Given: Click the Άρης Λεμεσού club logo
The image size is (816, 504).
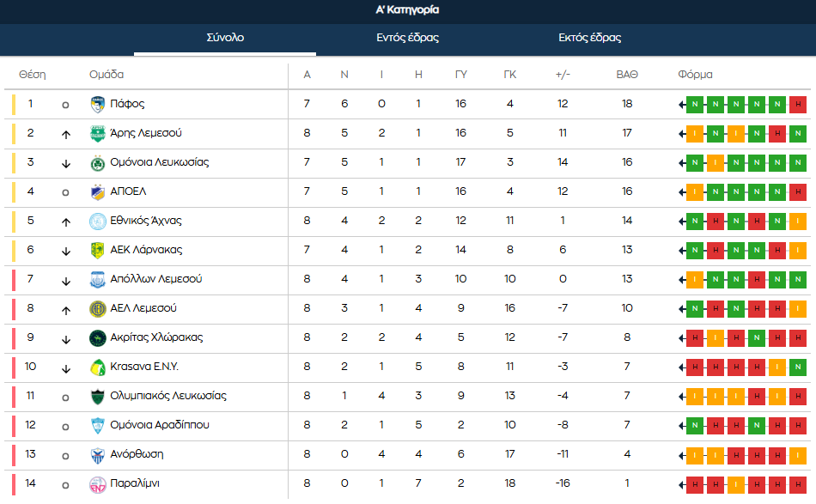Looking at the screenshot, I should tap(98, 133).
